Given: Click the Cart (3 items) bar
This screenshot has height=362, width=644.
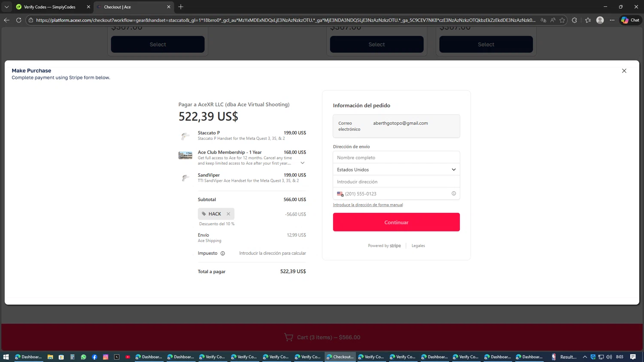Looking at the screenshot, I should (x=322, y=337).
